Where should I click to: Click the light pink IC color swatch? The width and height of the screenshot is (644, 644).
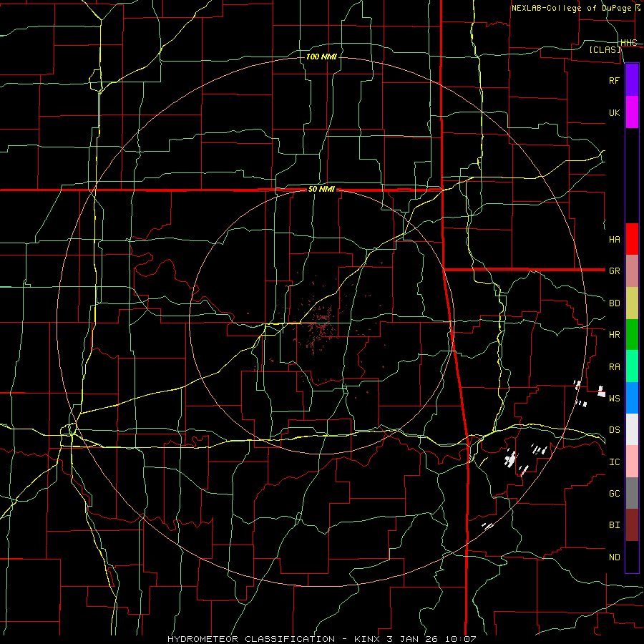[x=632, y=462]
